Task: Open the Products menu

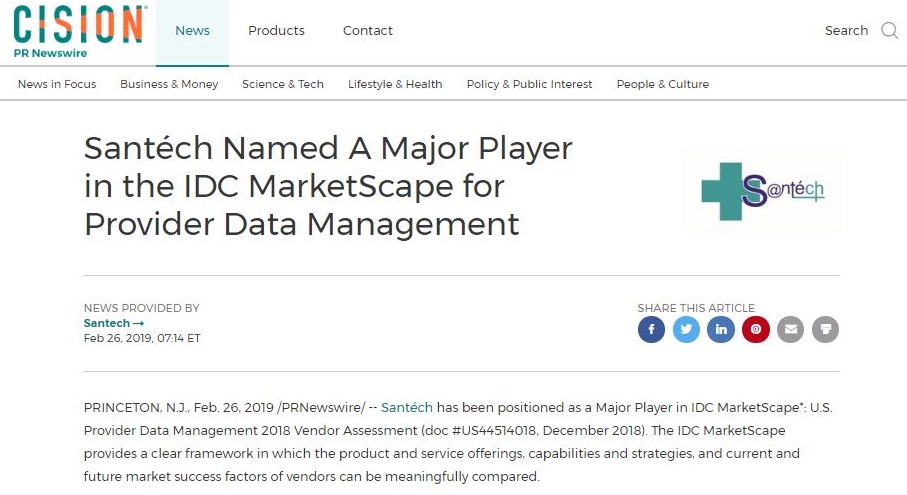Action: click(276, 31)
